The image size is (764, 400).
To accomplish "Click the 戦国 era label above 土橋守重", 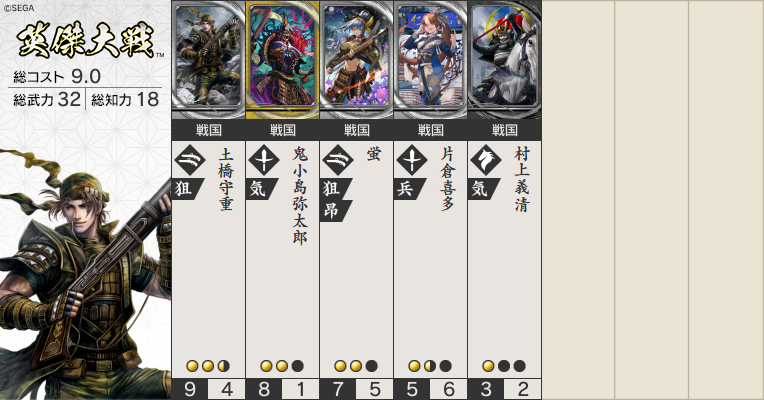I will 209,130.
